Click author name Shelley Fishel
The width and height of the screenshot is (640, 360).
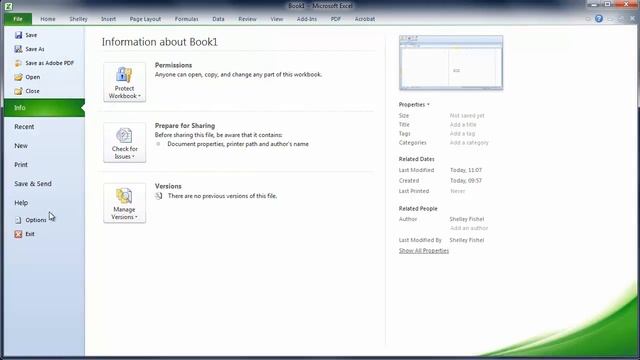click(x=467, y=219)
